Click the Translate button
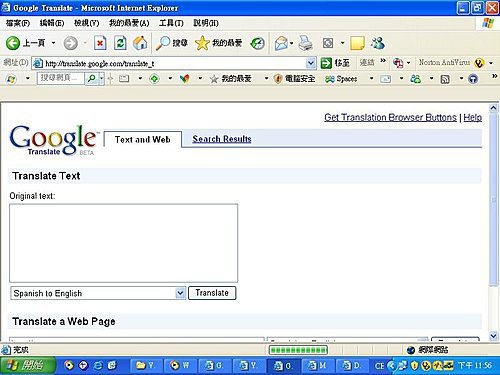The height and width of the screenshot is (375, 500). click(212, 293)
